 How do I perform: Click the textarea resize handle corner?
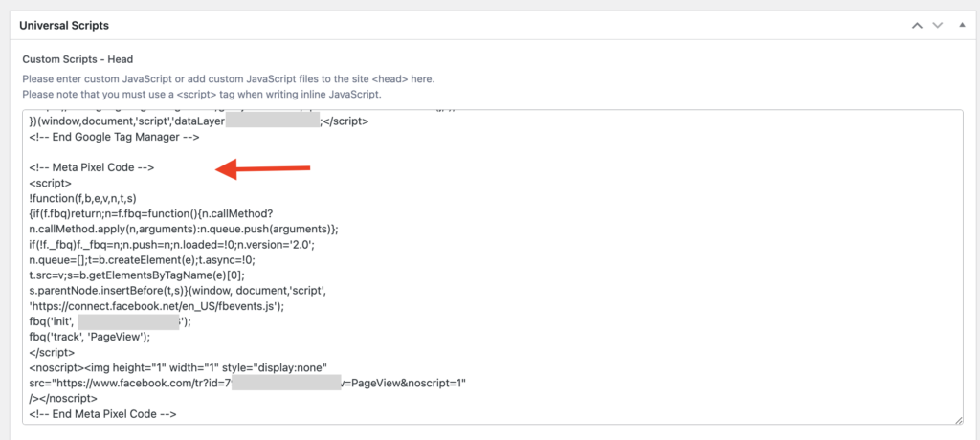coord(959,421)
